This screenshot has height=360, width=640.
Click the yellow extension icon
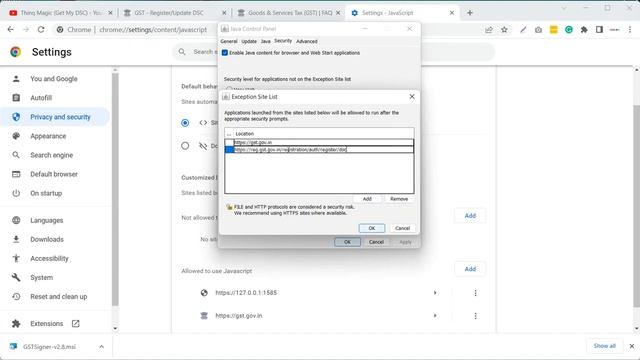click(553, 29)
